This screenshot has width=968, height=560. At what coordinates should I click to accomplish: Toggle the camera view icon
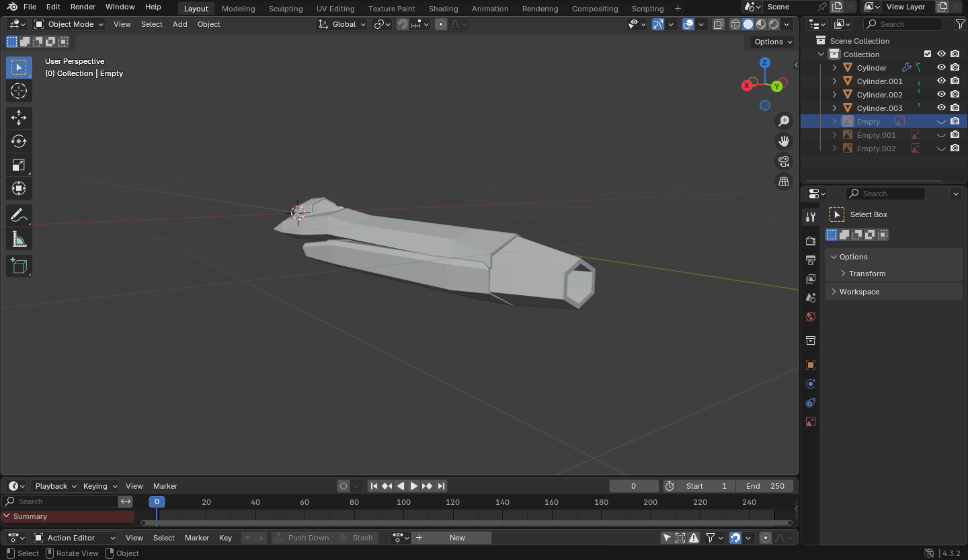click(x=784, y=161)
